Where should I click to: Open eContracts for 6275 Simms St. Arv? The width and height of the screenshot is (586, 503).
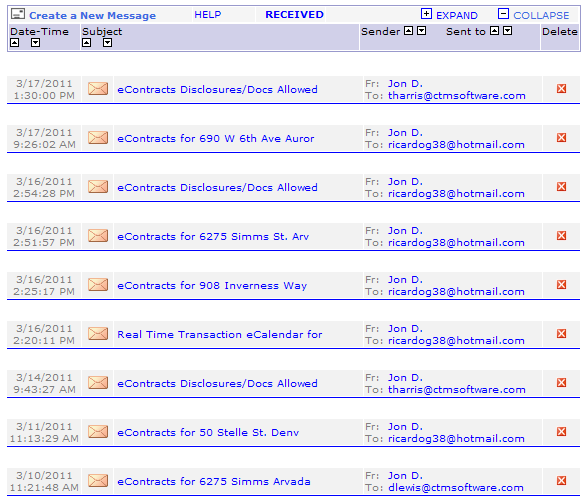tap(213, 237)
